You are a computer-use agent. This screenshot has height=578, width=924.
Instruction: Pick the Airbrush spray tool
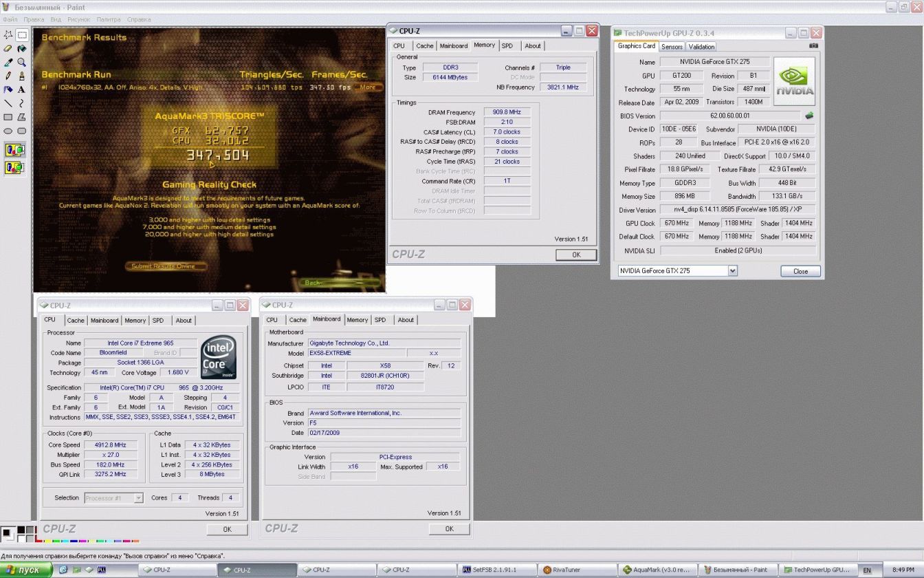(x=8, y=89)
